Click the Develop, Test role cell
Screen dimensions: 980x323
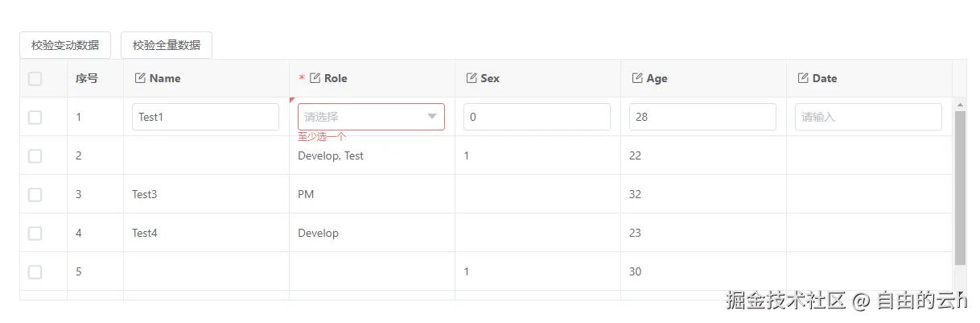coord(331,155)
